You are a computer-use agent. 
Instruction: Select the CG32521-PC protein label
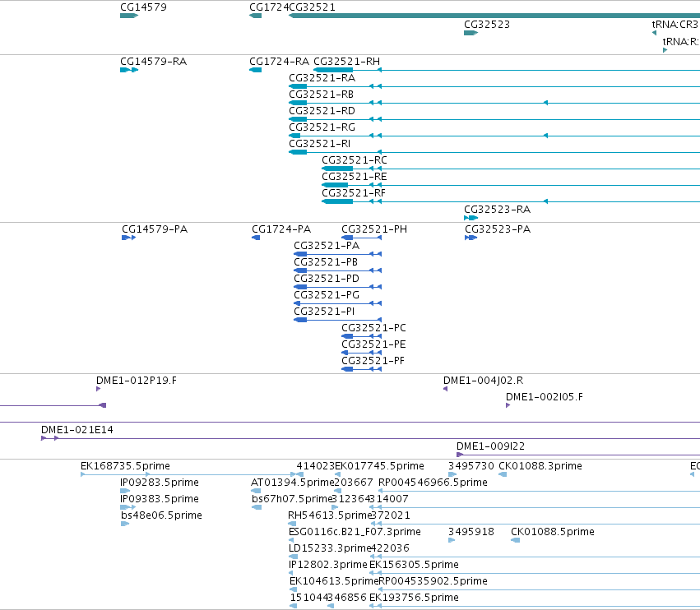coord(373,328)
